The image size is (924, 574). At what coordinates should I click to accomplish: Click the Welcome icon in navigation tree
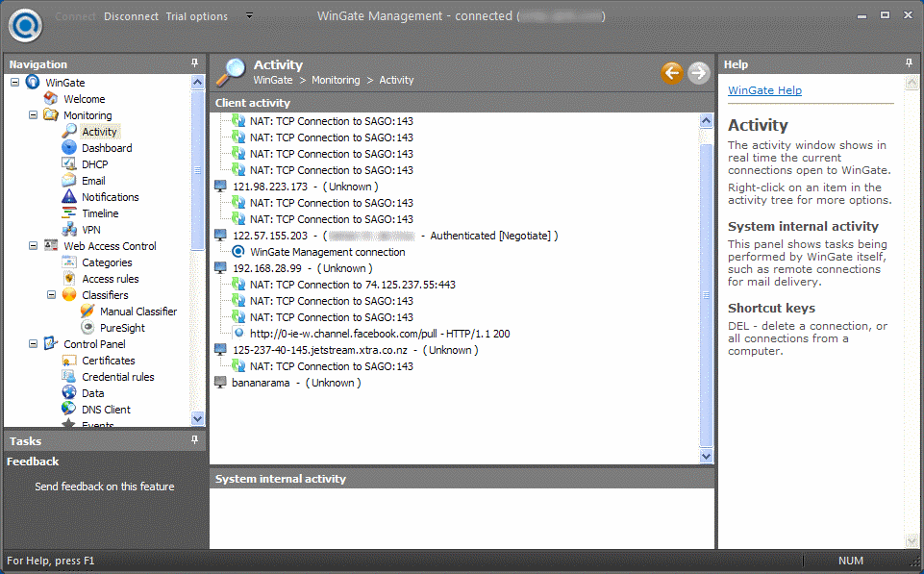51,99
